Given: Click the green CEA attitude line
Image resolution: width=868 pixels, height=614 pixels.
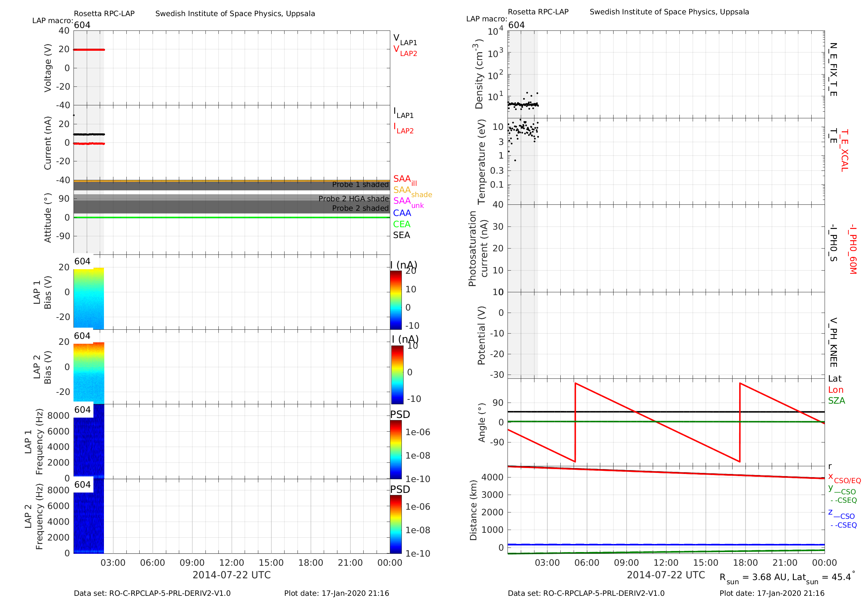Looking at the screenshot, I should [232, 217].
